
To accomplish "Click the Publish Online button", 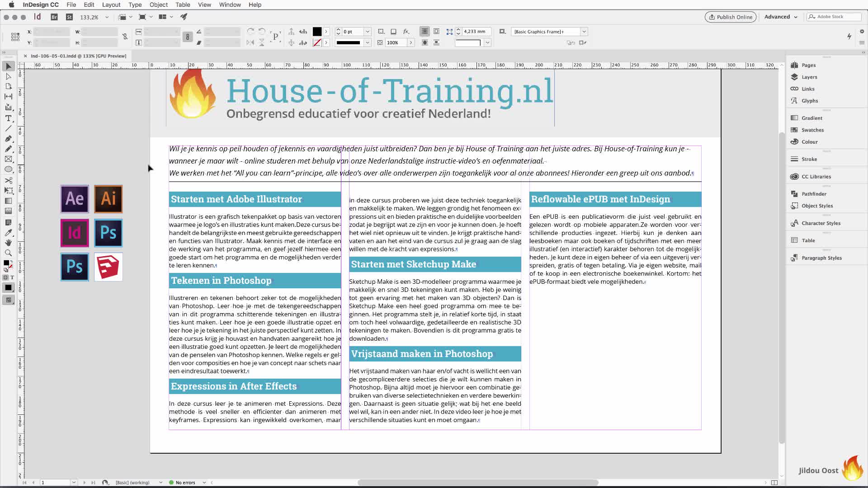I will click(x=731, y=17).
